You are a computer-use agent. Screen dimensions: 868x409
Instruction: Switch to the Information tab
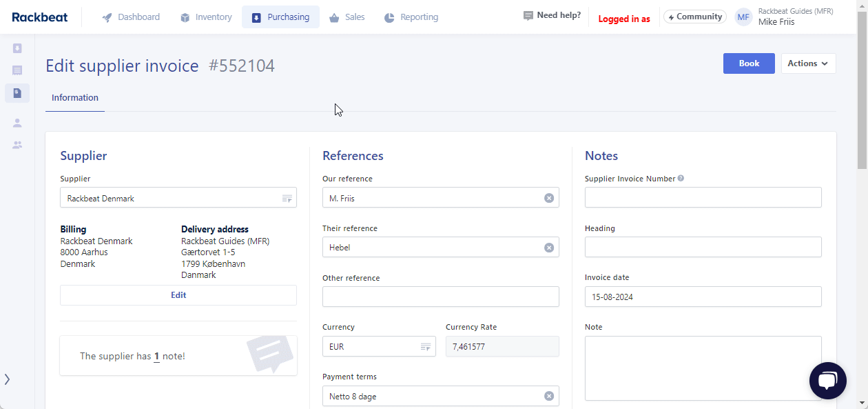(75, 98)
